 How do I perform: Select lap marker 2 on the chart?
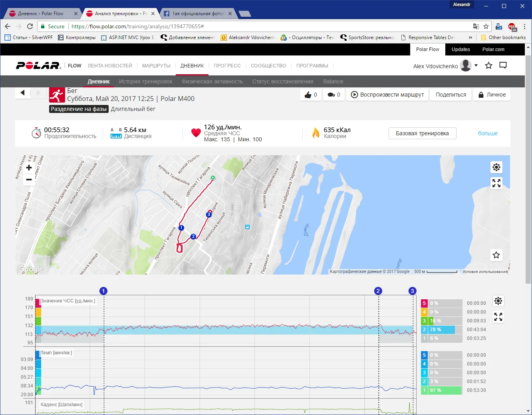pos(378,291)
